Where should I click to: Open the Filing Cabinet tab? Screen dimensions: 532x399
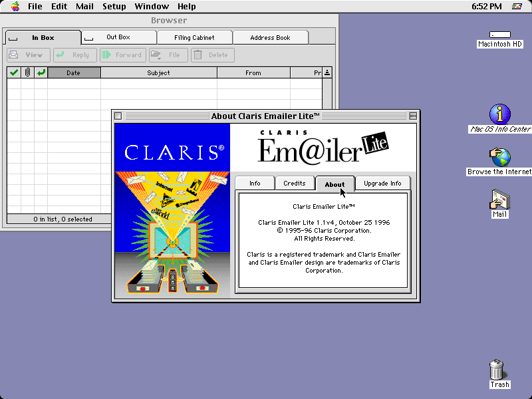click(194, 38)
